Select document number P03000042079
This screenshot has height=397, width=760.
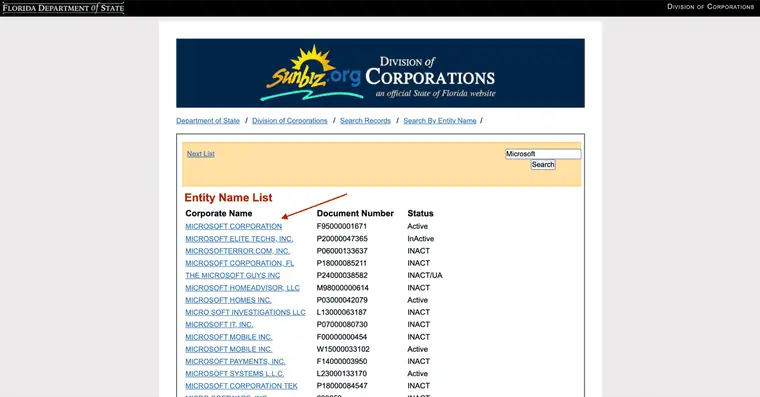coord(342,300)
